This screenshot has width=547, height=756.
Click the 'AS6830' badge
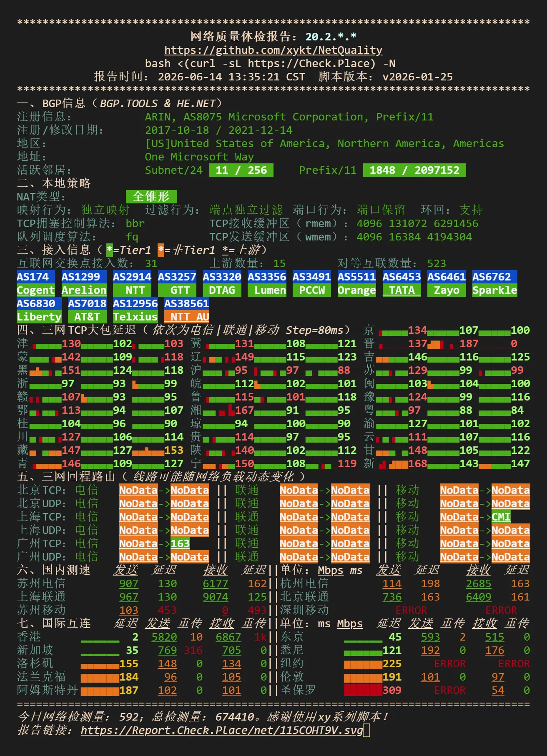(x=39, y=303)
